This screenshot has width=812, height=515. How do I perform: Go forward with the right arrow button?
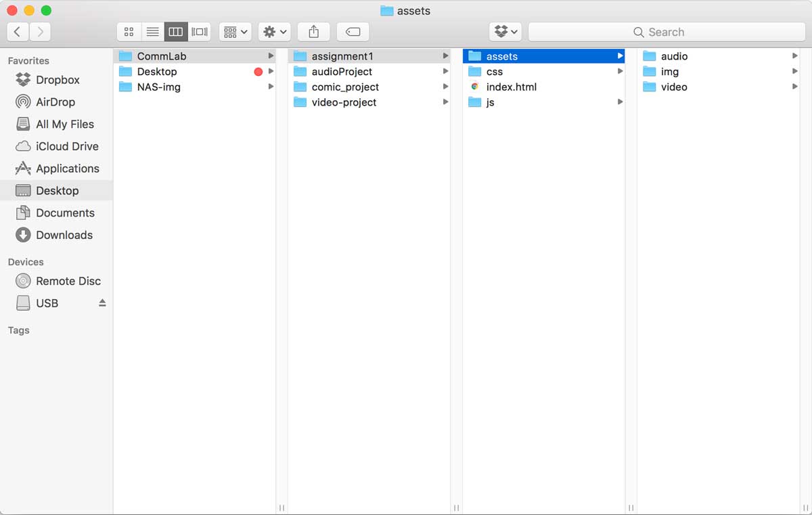tap(40, 32)
